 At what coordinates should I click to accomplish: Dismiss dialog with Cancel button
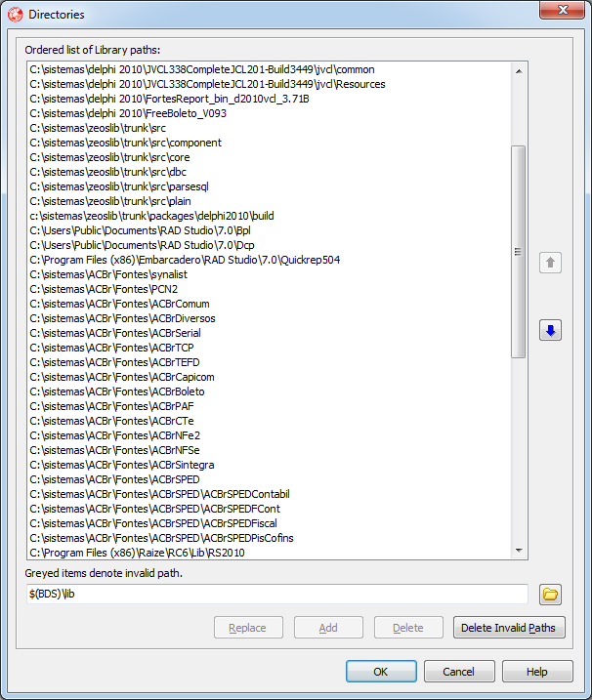click(459, 672)
